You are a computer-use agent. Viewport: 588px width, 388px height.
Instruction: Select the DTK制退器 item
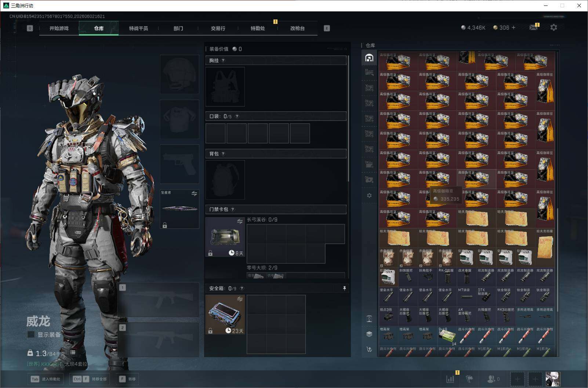coord(486,297)
